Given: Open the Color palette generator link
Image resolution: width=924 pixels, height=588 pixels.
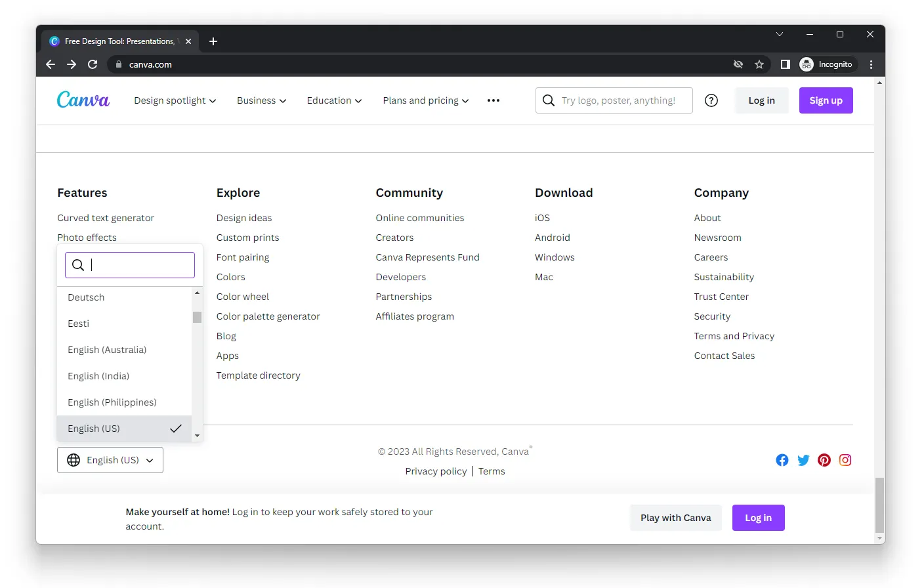Looking at the screenshot, I should pyautogui.click(x=268, y=316).
